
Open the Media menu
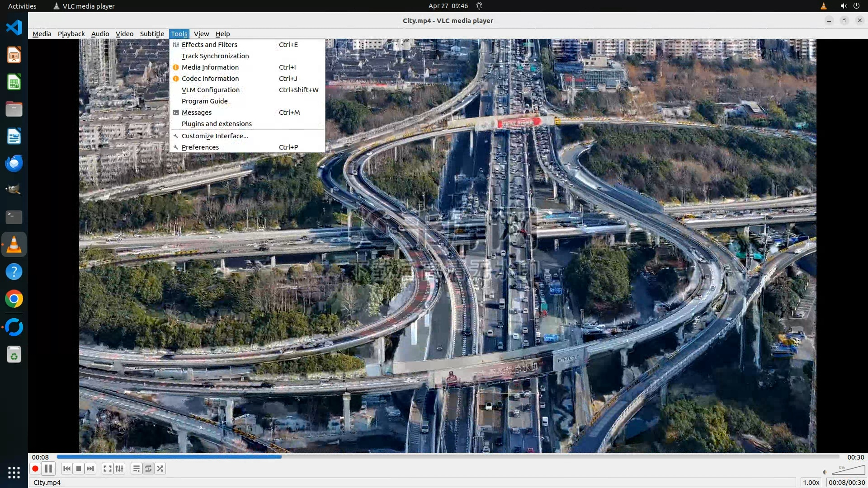(x=42, y=34)
